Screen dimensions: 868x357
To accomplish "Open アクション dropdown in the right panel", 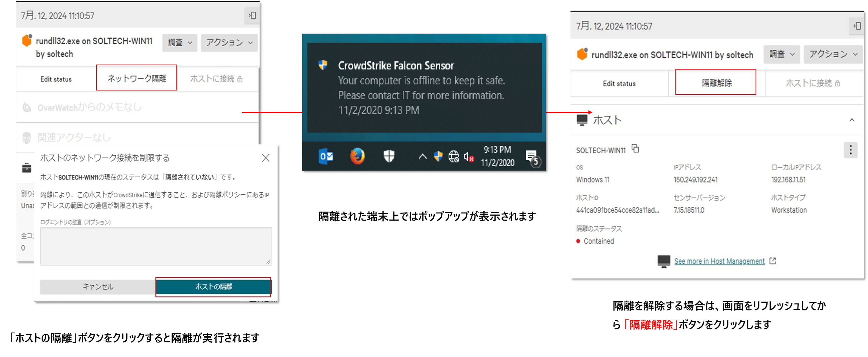I will coord(833,54).
